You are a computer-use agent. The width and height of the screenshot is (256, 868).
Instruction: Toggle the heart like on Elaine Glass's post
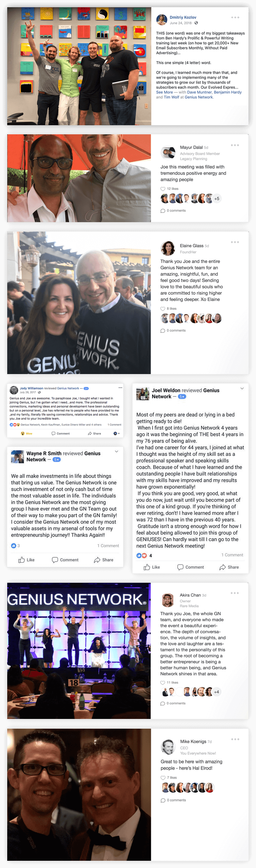click(x=163, y=309)
